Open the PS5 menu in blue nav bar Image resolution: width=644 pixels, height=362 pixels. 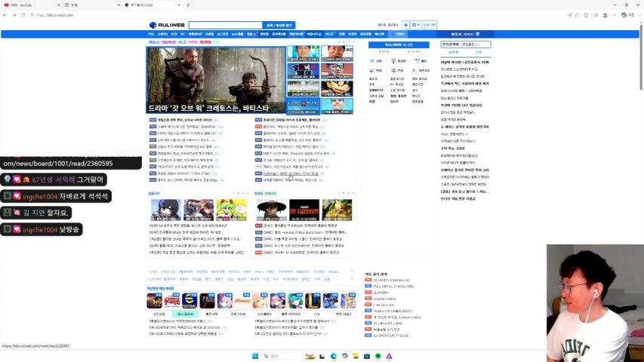(x=151, y=34)
